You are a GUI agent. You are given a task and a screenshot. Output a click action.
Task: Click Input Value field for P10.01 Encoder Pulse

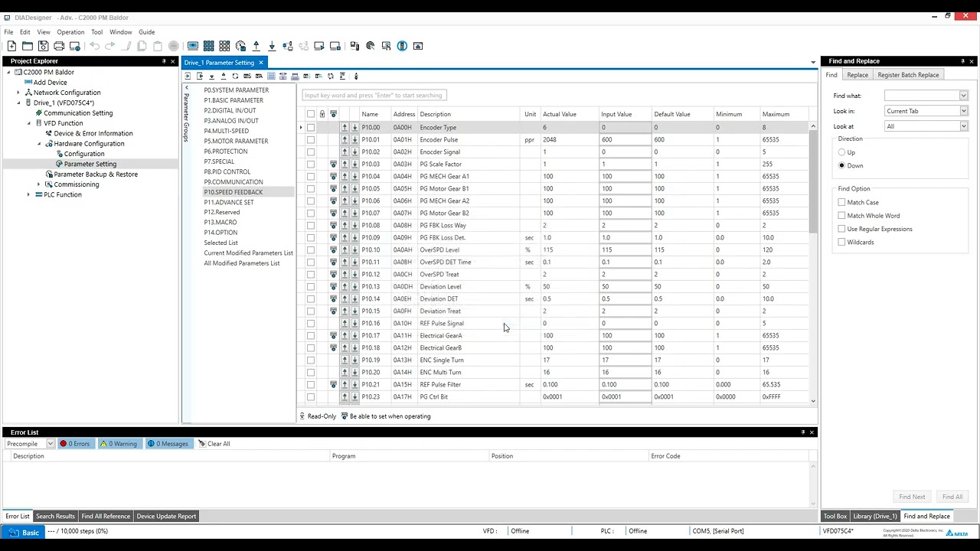pos(625,139)
